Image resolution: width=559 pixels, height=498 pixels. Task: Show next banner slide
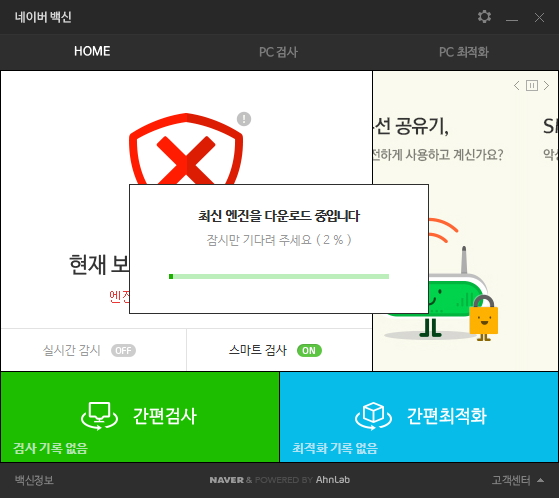546,86
